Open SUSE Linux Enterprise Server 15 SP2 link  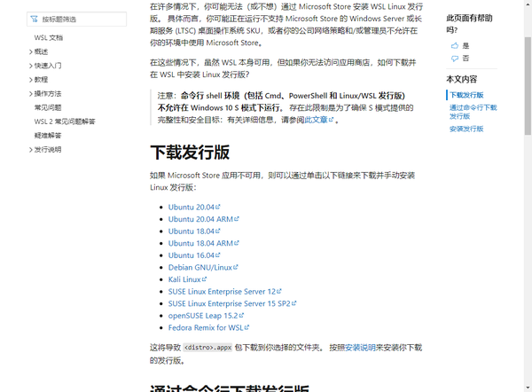coord(232,303)
